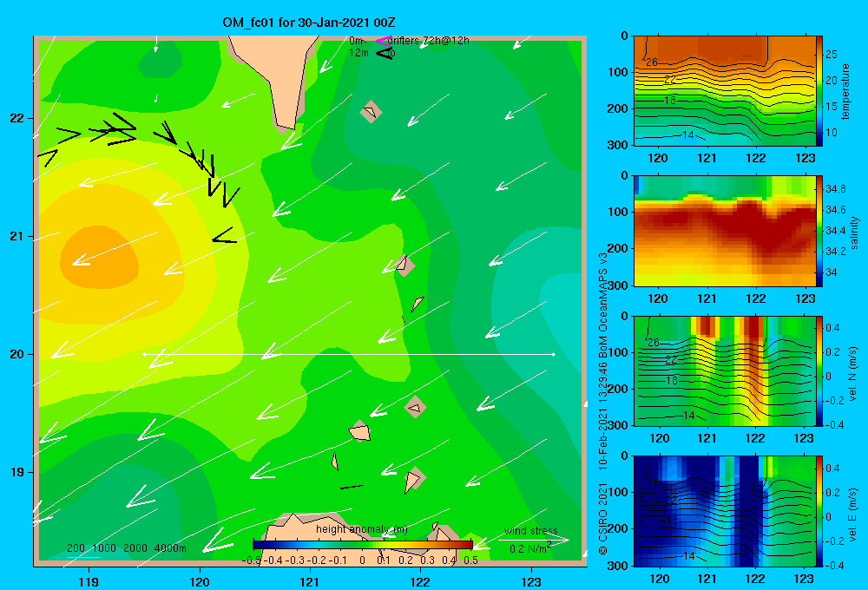The width and height of the screenshot is (868, 590).
Task: Click longitude label 122 on main map
Action: tap(420, 582)
